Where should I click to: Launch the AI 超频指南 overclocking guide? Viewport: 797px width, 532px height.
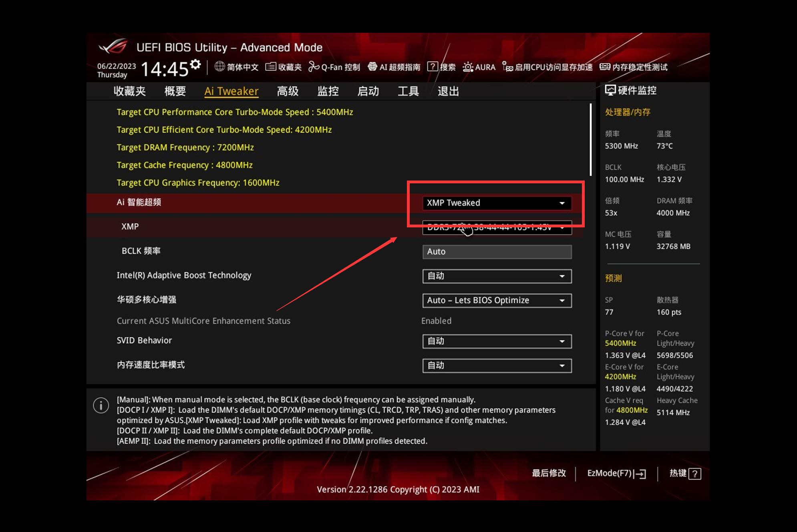pos(394,67)
